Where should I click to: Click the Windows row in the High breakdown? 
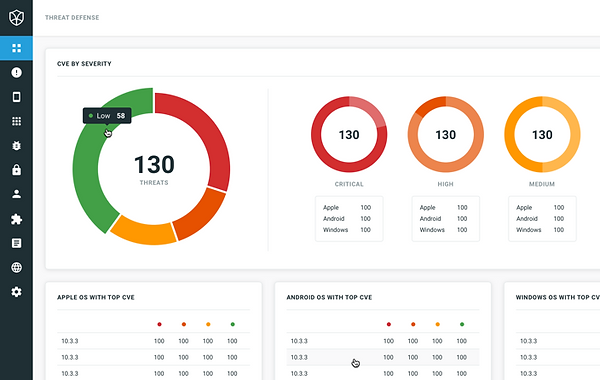[x=443, y=230]
